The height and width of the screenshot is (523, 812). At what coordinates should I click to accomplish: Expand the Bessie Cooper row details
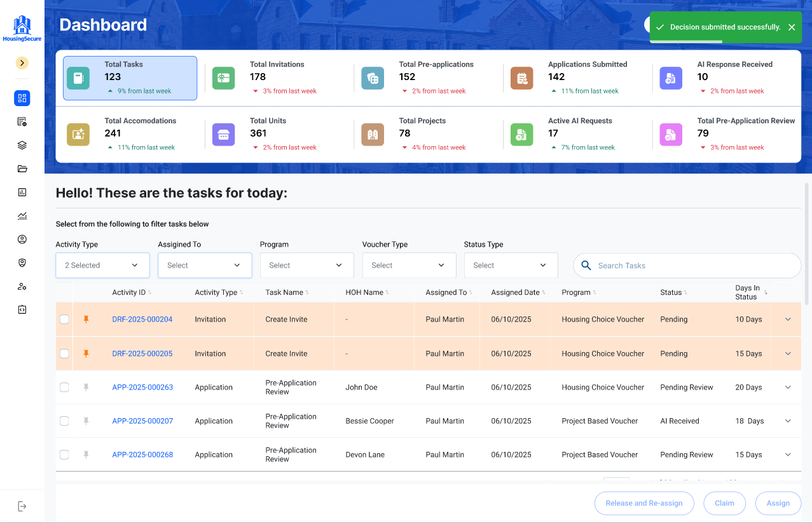point(788,421)
